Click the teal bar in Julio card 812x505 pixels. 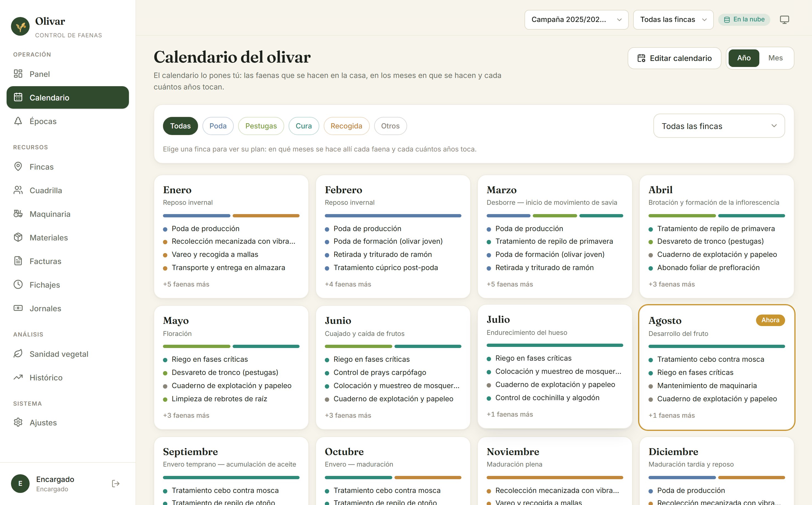tap(555, 345)
